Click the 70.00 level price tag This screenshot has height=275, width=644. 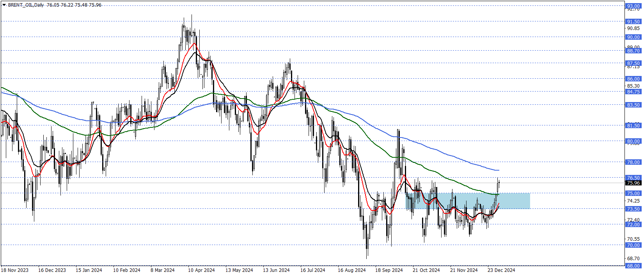coord(633,245)
